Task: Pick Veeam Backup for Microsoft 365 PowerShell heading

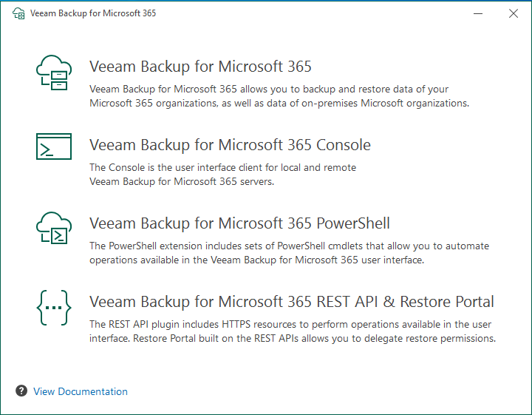Action: 239,223
